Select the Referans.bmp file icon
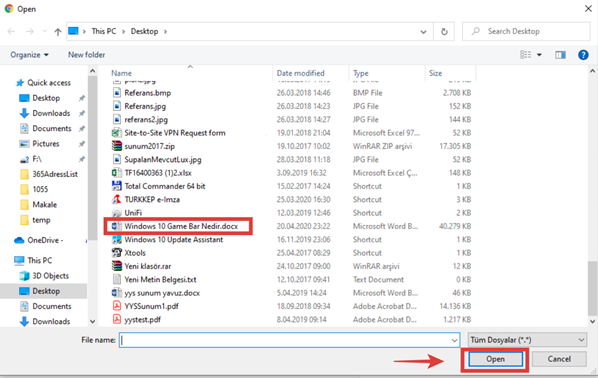Screen dimensions: 598x378 pyautogui.click(x=117, y=93)
